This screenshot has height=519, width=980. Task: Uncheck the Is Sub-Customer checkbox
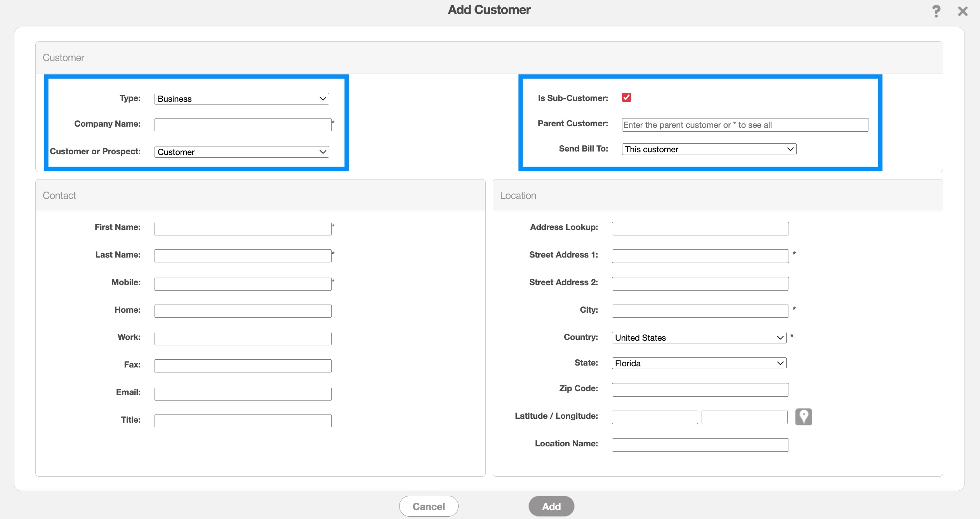[x=626, y=98]
